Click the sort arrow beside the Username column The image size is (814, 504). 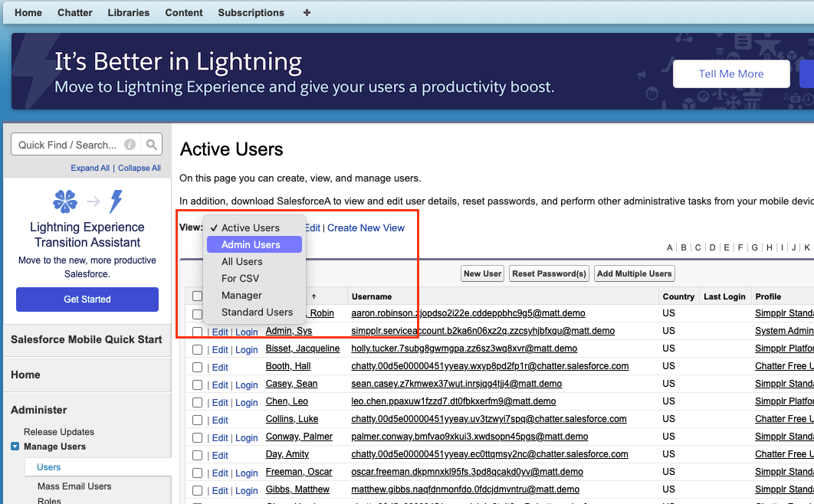click(x=313, y=296)
